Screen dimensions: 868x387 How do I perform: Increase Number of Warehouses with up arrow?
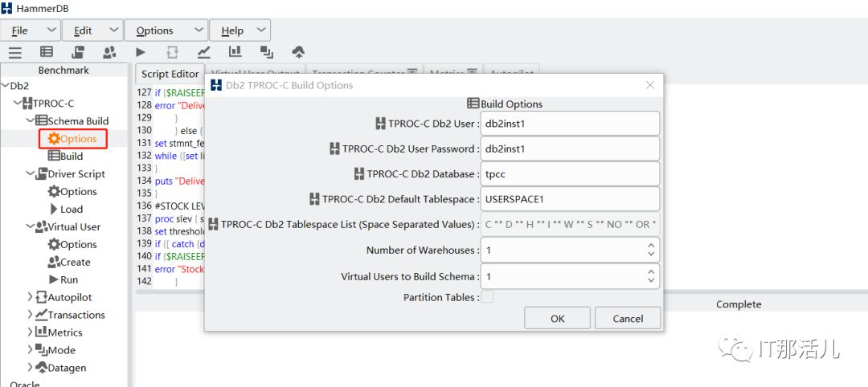[650, 246]
